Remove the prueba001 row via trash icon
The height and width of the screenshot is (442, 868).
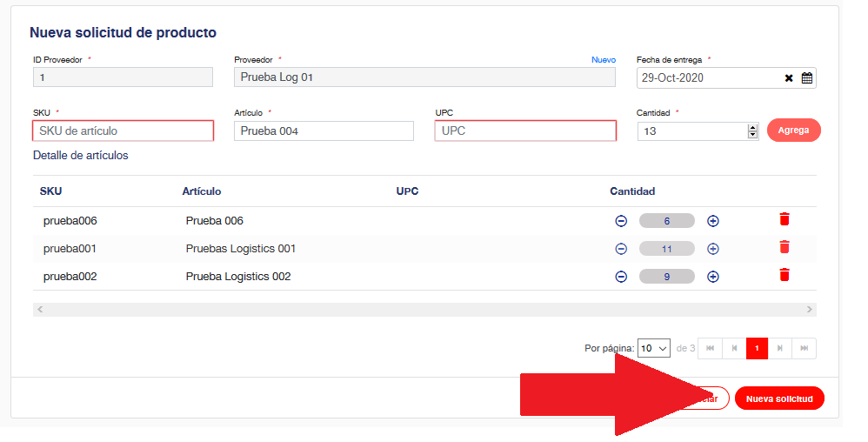784,247
